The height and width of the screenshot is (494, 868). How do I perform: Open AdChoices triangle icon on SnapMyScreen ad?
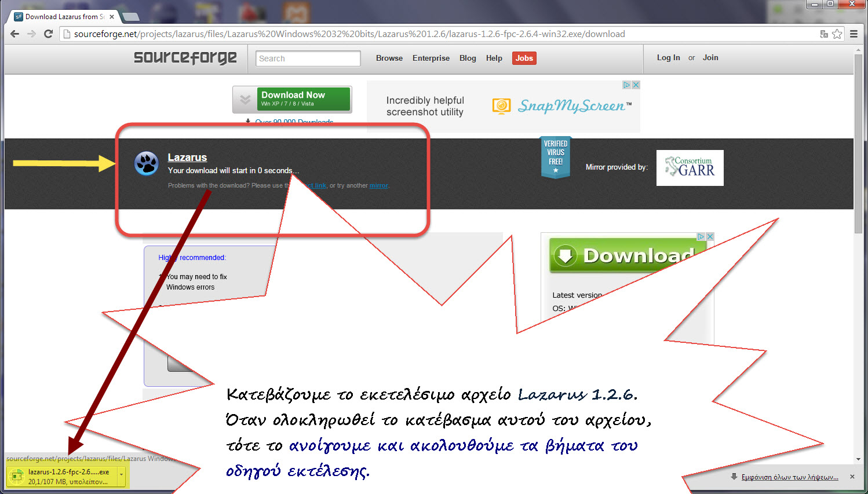coord(626,85)
